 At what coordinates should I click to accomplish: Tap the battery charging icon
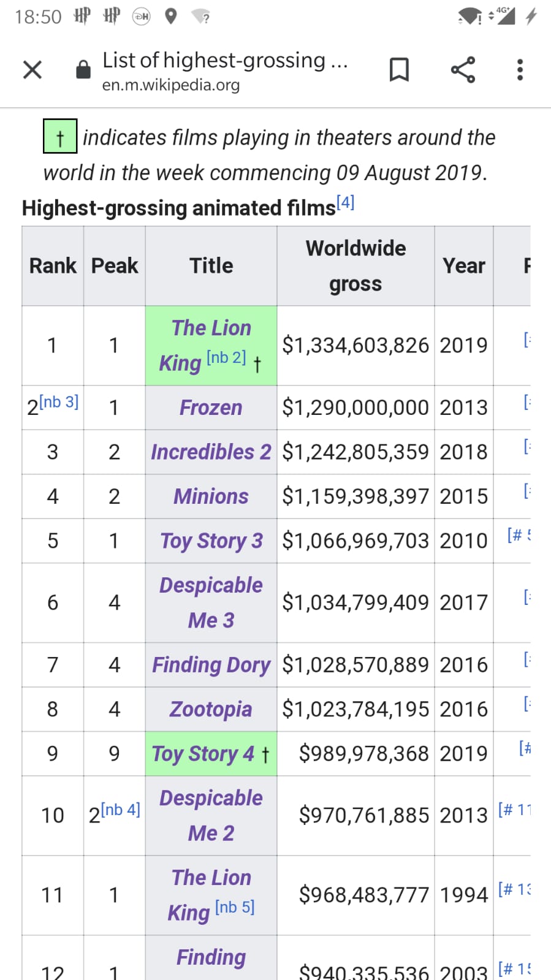point(531,17)
